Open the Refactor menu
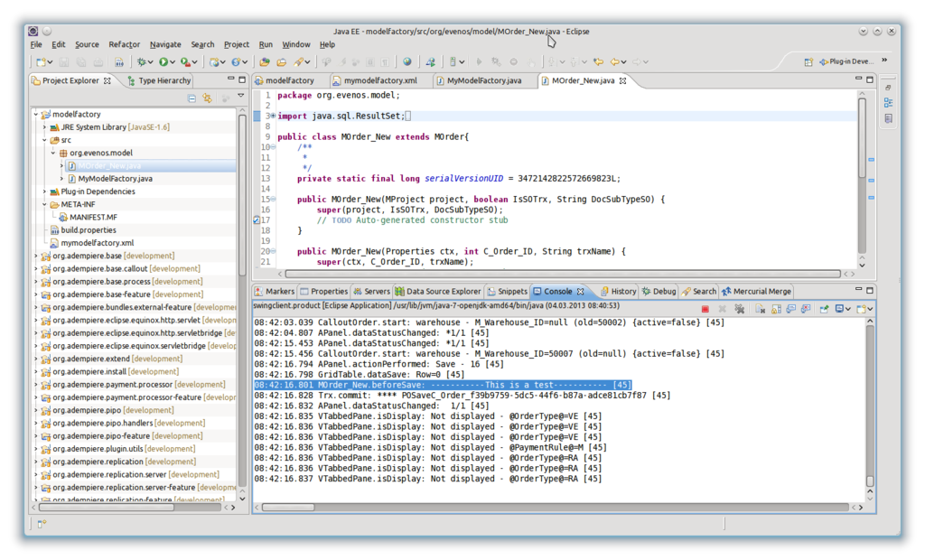Viewport: 925px width, 560px height. coord(124,44)
